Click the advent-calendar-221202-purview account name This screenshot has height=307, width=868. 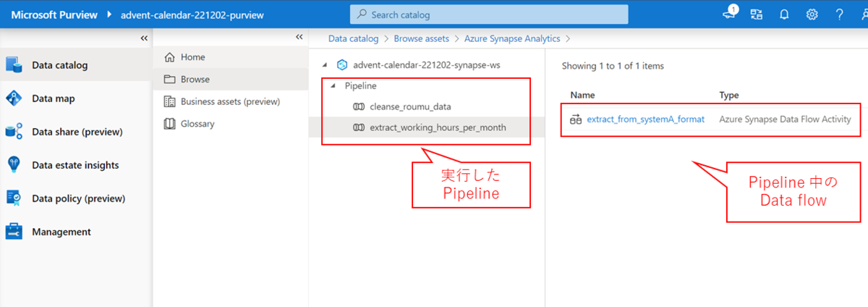coord(193,14)
